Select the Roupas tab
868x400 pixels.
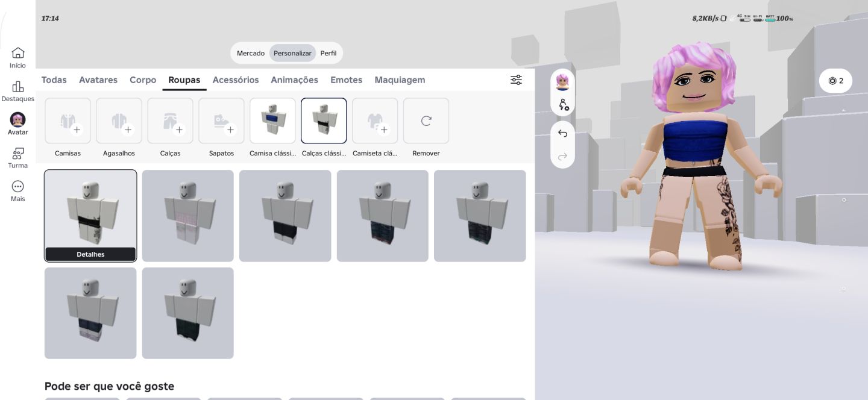(184, 80)
